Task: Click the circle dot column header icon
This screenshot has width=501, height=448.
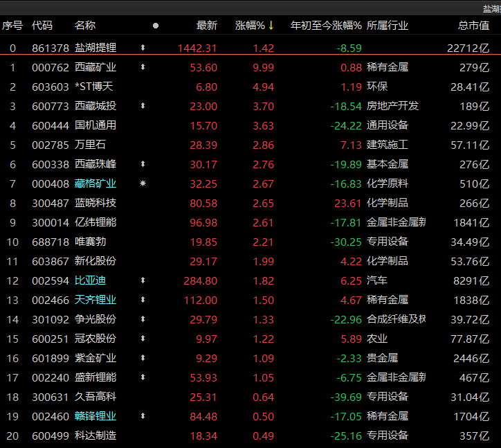Action: pyautogui.click(x=156, y=26)
